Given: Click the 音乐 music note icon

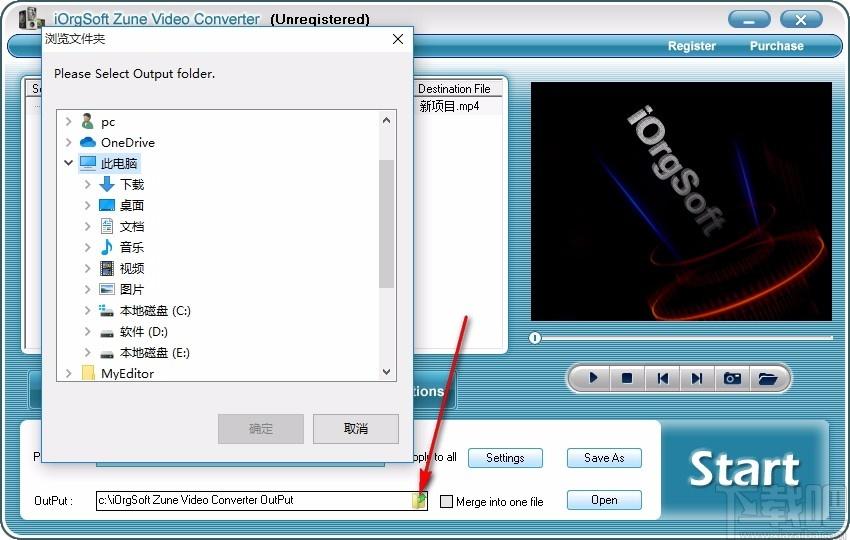Looking at the screenshot, I should coord(107,247).
